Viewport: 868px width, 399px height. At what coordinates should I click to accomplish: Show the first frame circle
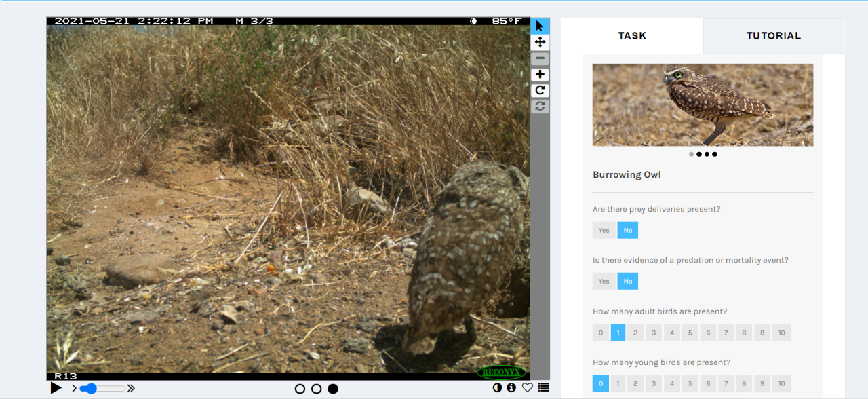point(300,389)
